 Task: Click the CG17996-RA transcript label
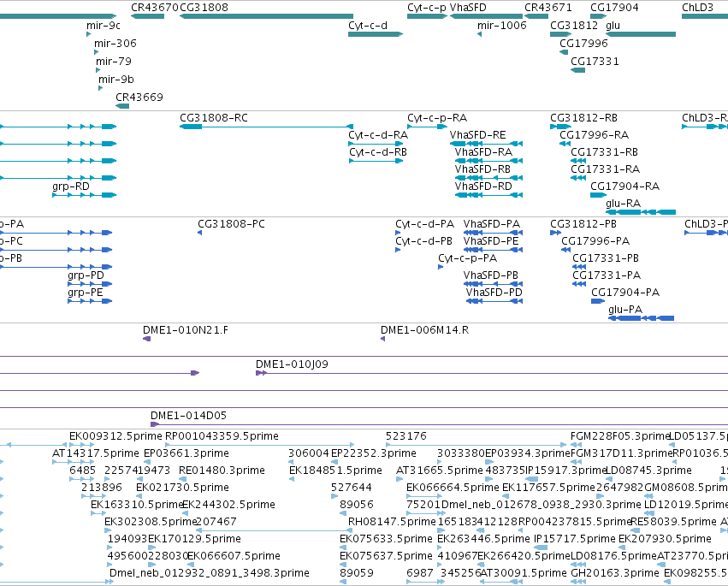[595, 135]
